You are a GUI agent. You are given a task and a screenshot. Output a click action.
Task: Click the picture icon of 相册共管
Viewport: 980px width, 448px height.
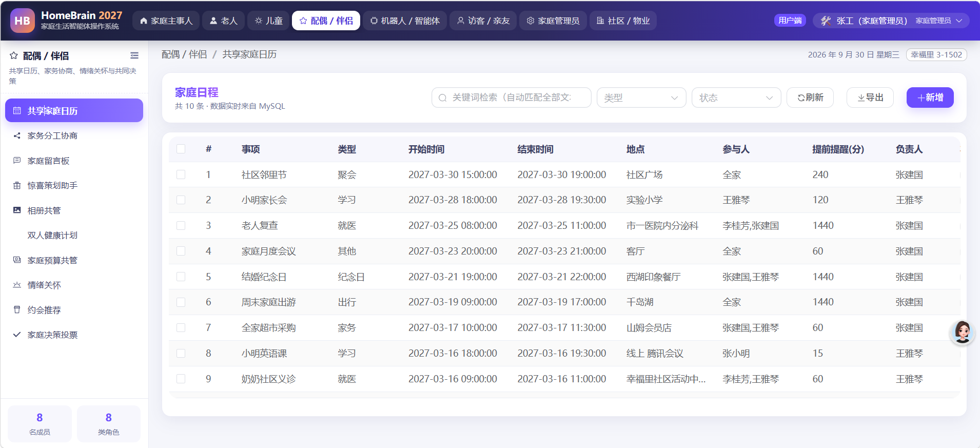click(x=17, y=210)
